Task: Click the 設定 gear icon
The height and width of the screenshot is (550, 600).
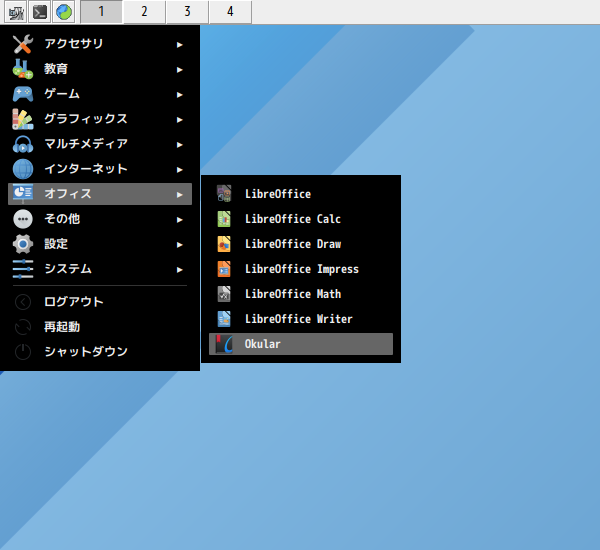Action: [x=23, y=244]
